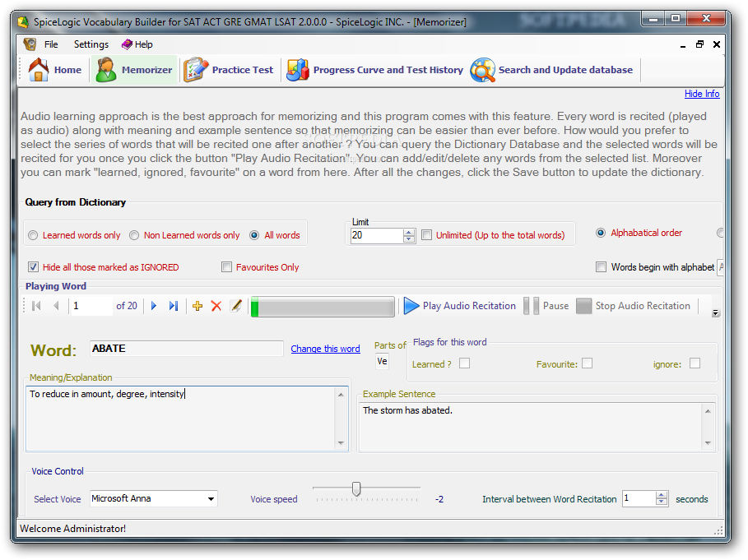Click the current record number field
Viewport: 748px width, 560px height.
click(x=91, y=306)
